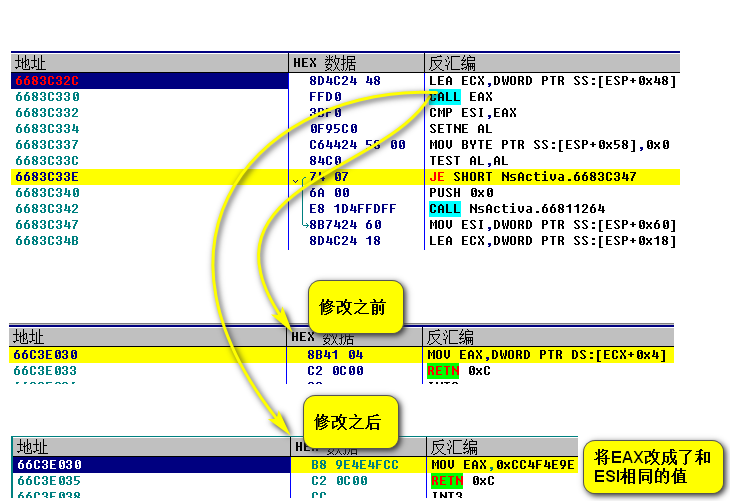Image resolution: width=730 pixels, height=501 pixels.
Task: Select MOV EAX,0xCC4F4E9E instruction
Action: point(503,465)
